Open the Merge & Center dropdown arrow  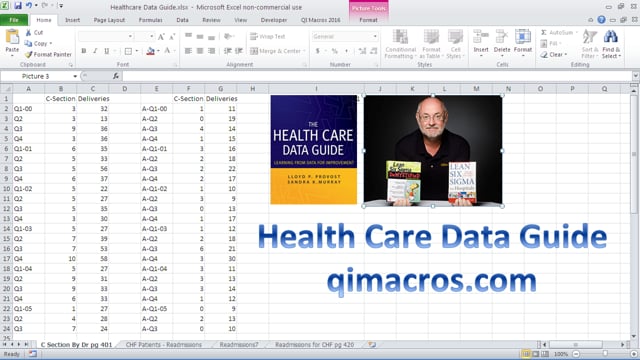click(304, 51)
